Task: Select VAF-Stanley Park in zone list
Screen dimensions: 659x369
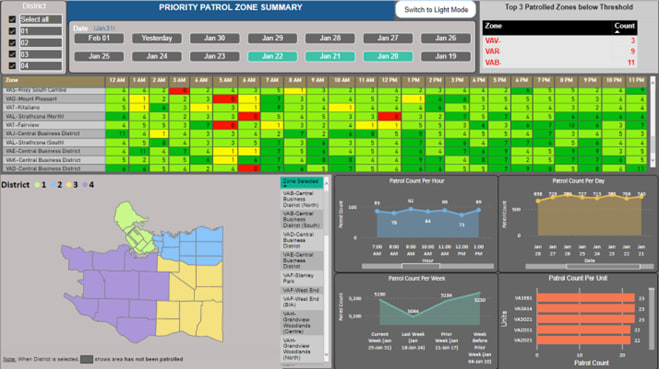Action: click(x=301, y=278)
